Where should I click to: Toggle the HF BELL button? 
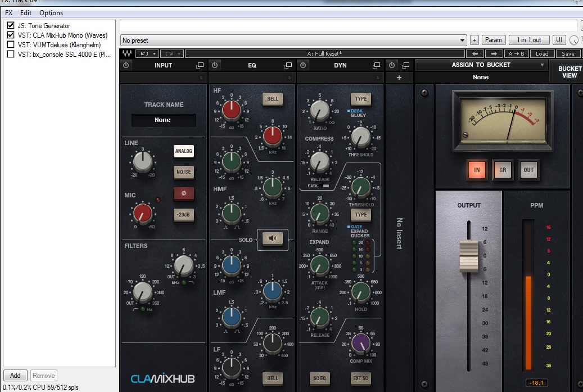coord(273,99)
